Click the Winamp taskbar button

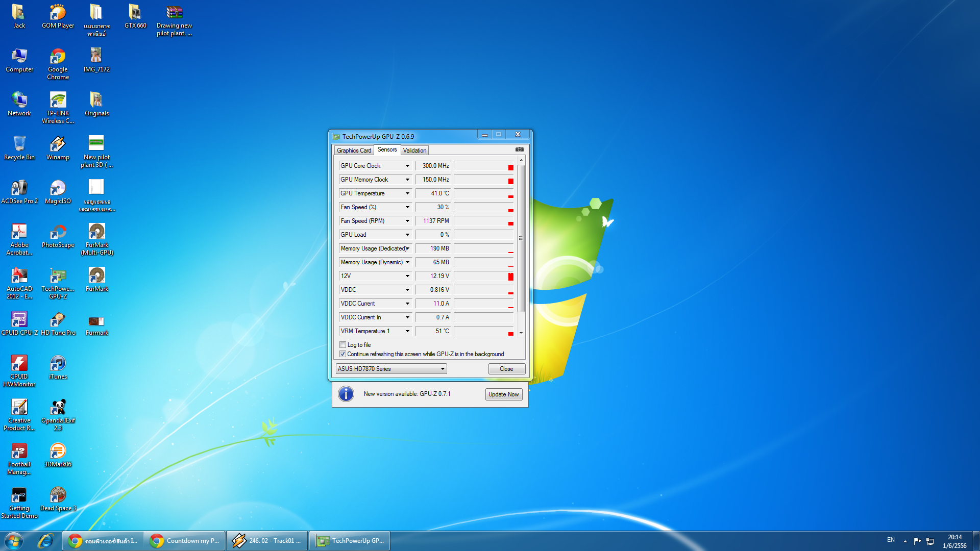(266, 541)
